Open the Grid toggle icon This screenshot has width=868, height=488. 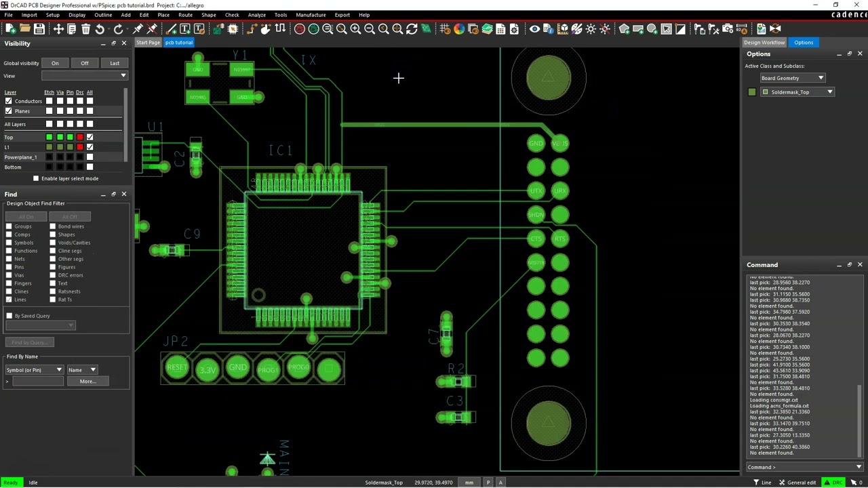click(445, 29)
